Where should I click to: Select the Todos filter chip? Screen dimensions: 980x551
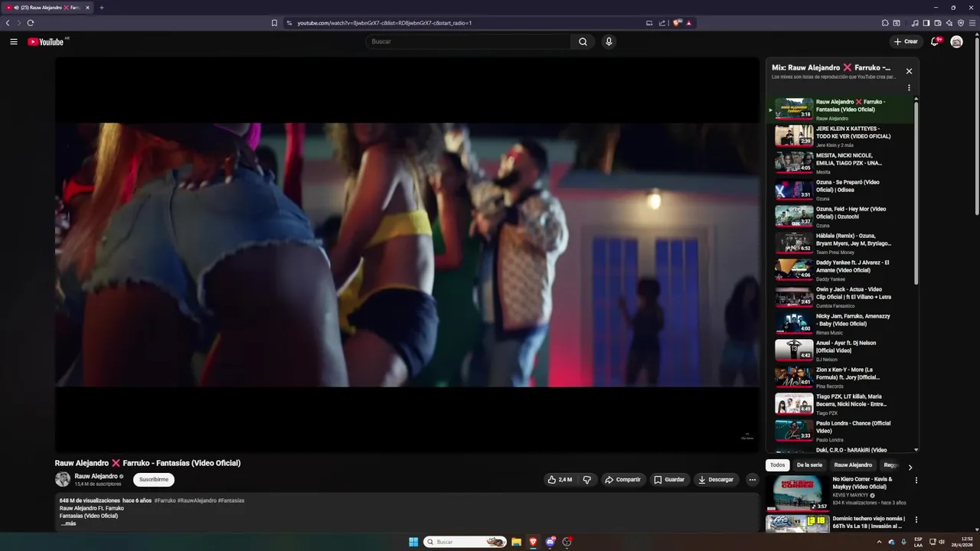point(777,465)
